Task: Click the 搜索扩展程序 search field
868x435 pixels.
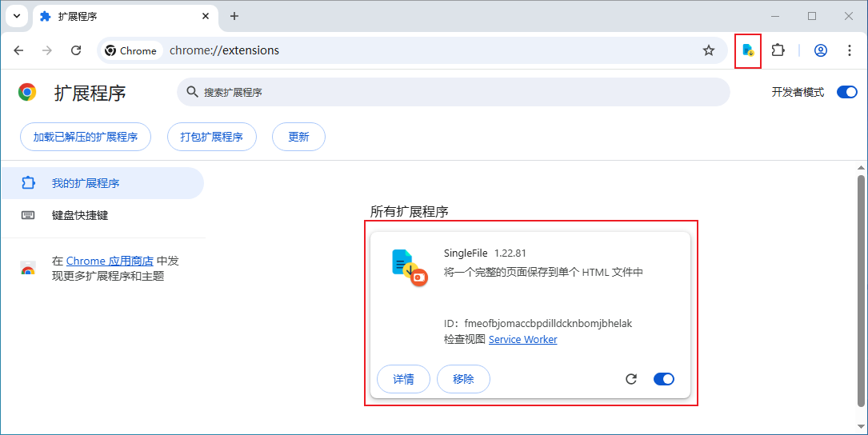Action: pyautogui.click(x=456, y=92)
